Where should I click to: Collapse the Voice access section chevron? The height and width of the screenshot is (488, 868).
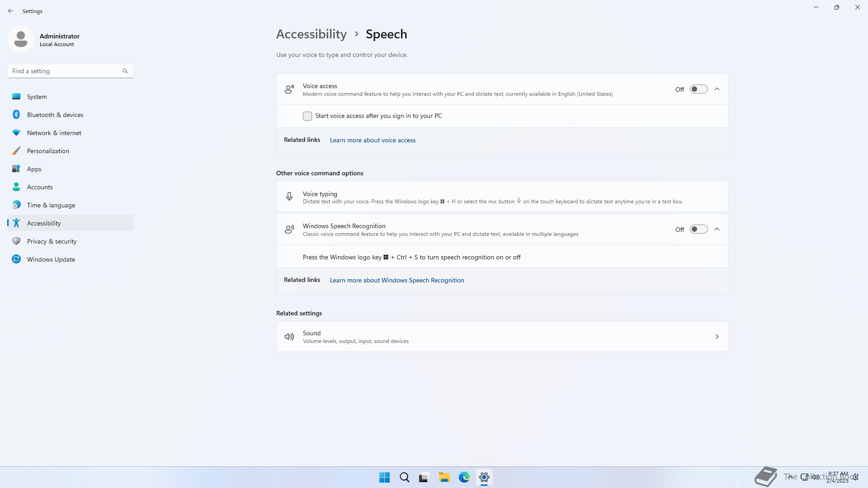717,89
